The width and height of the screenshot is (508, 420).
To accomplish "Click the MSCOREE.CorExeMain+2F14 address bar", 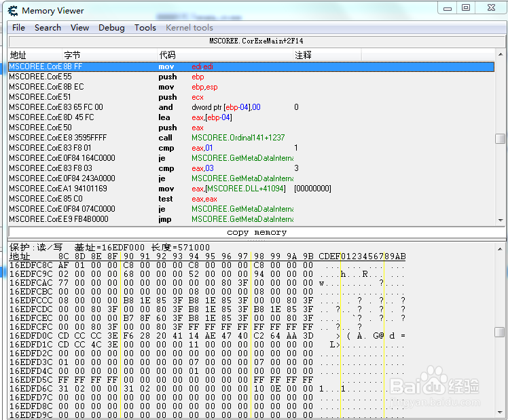I will point(256,41).
